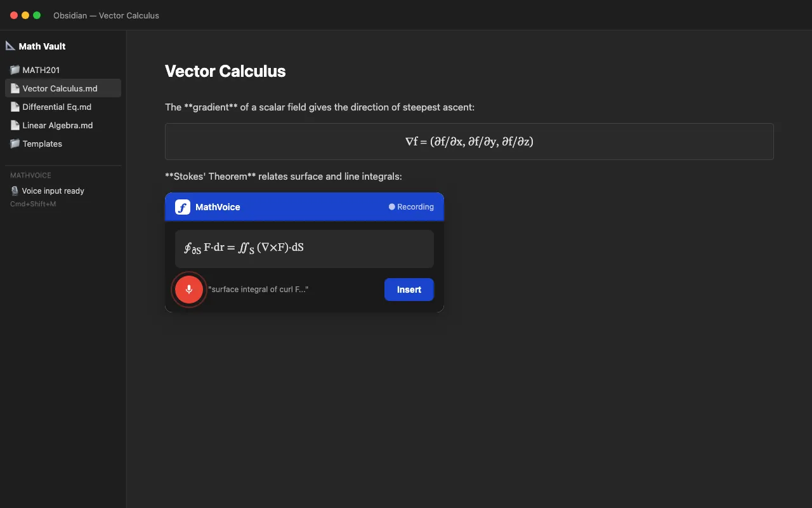
Task: Click the gradient formula block
Action: pos(469,142)
